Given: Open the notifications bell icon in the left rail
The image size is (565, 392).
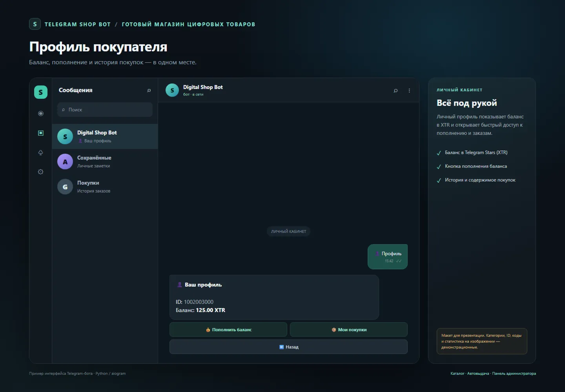Looking at the screenshot, I should pyautogui.click(x=41, y=152).
